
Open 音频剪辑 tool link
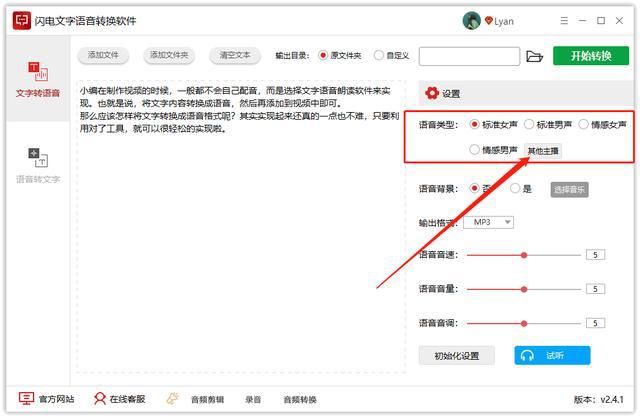[207, 400]
